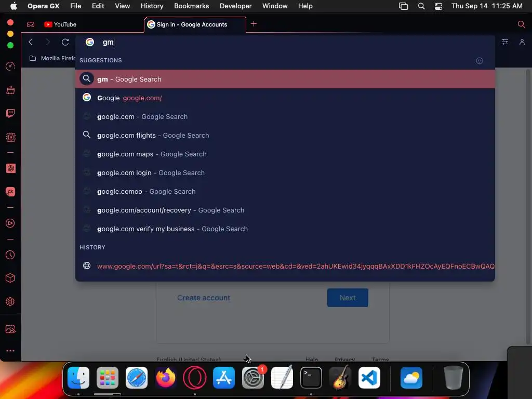
Task: Open the Developer menu
Action: tap(235, 6)
